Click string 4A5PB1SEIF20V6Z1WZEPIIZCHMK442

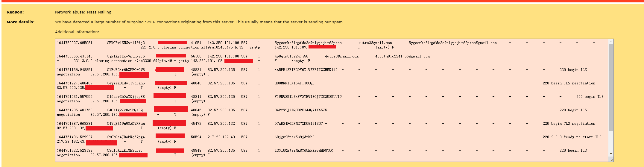[306, 70]
